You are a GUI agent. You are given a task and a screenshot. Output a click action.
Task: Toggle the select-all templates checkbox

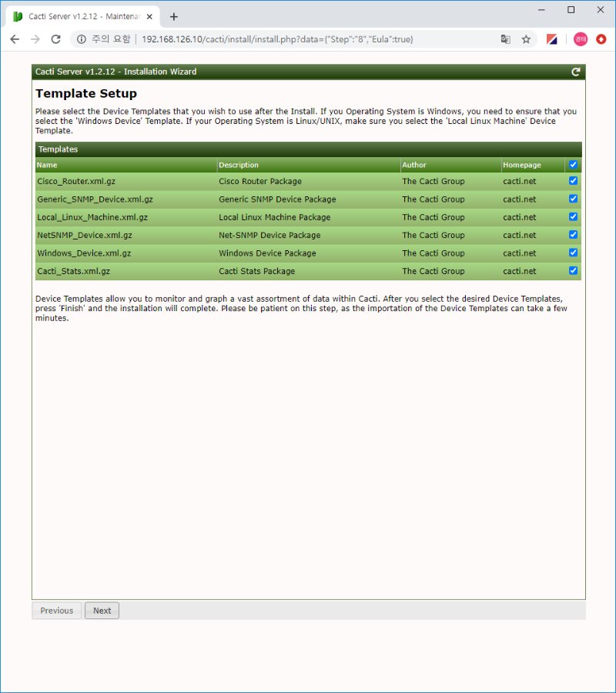click(x=573, y=165)
